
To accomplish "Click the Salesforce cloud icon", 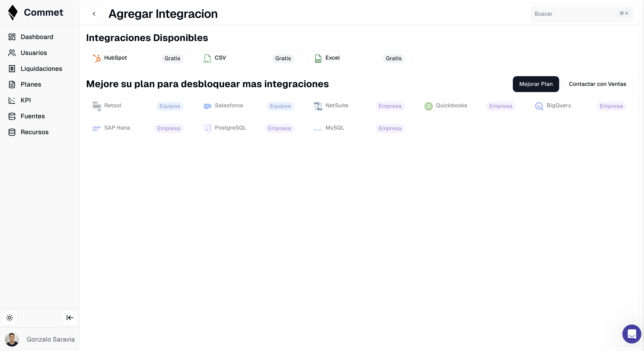I will tap(207, 106).
